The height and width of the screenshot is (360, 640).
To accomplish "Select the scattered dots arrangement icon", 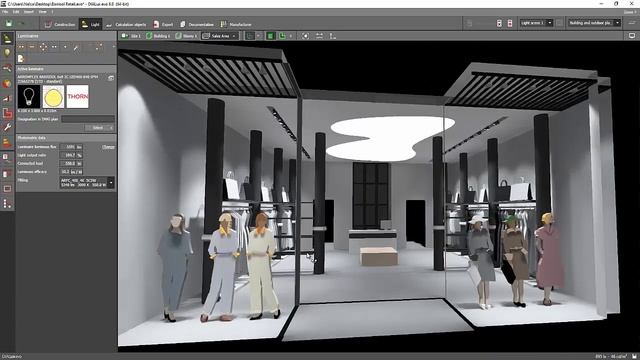I will [99, 47].
